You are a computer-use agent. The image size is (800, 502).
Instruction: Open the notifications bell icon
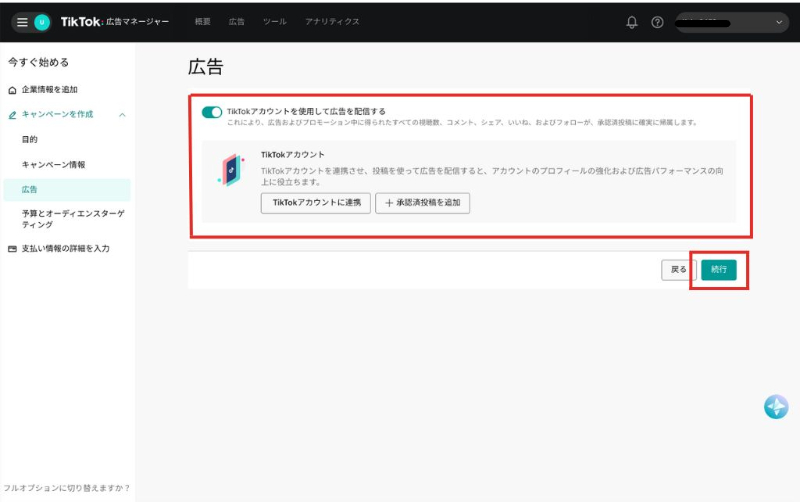632,22
